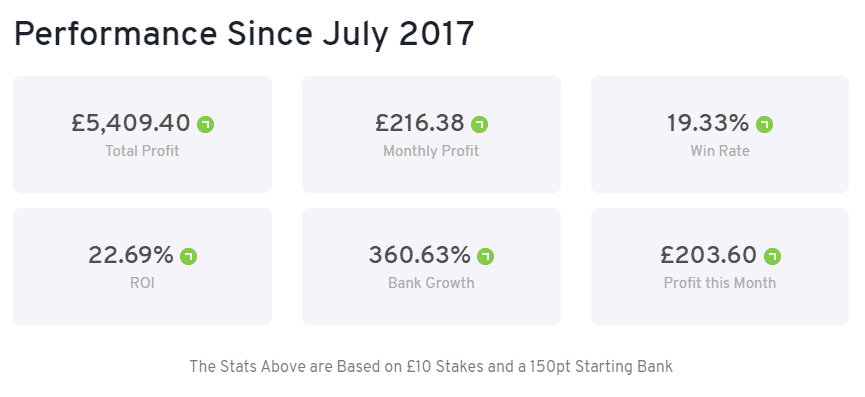Select the Profit this Month label

point(720,283)
